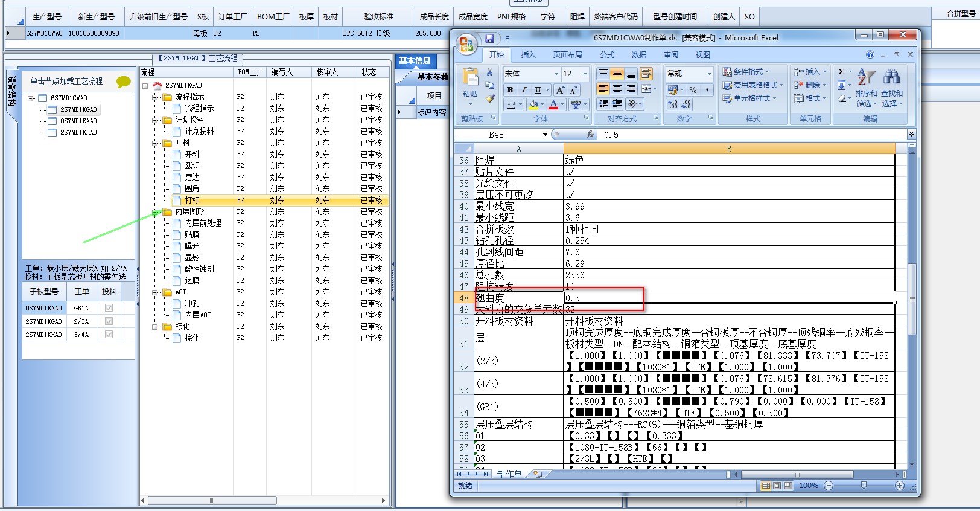Click the Merge and Center icon
The width and height of the screenshot is (980, 511).
pos(646,89)
